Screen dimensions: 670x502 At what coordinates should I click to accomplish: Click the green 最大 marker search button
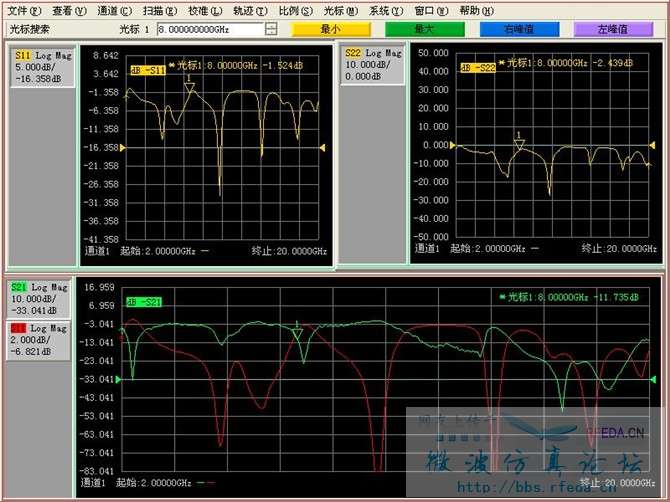[425, 29]
